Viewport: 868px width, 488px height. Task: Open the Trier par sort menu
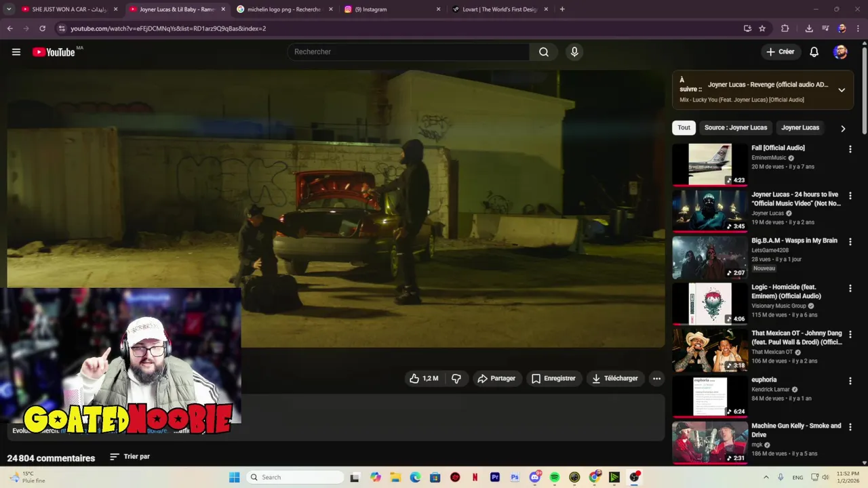click(x=130, y=457)
